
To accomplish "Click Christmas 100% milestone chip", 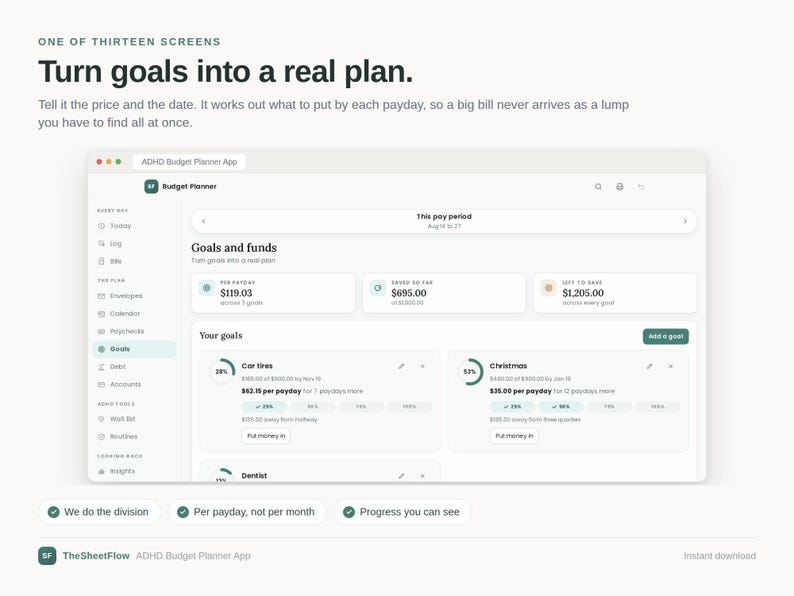I will tap(657, 407).
